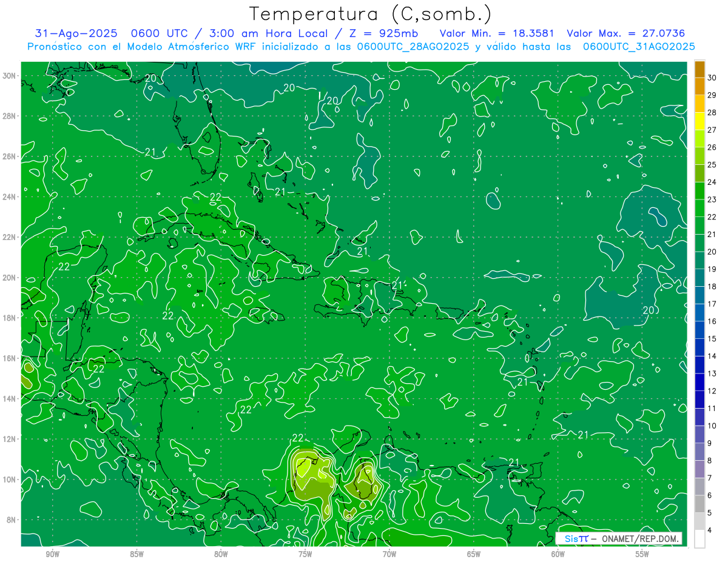The width and height of the screenshot is (728, 562).
Task: Click the blue legend swatch between 14 and 15
Action: point(699,347)
